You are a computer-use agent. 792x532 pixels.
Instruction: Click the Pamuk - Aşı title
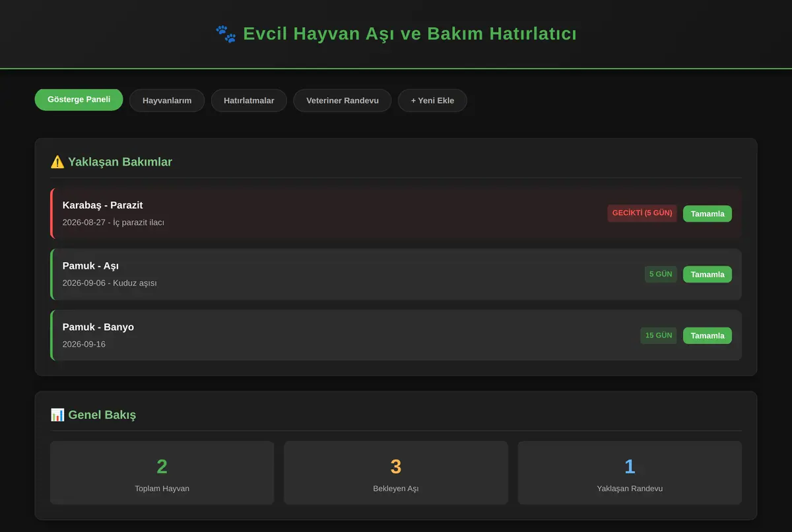pyautogui.click(x=90, y=266)
